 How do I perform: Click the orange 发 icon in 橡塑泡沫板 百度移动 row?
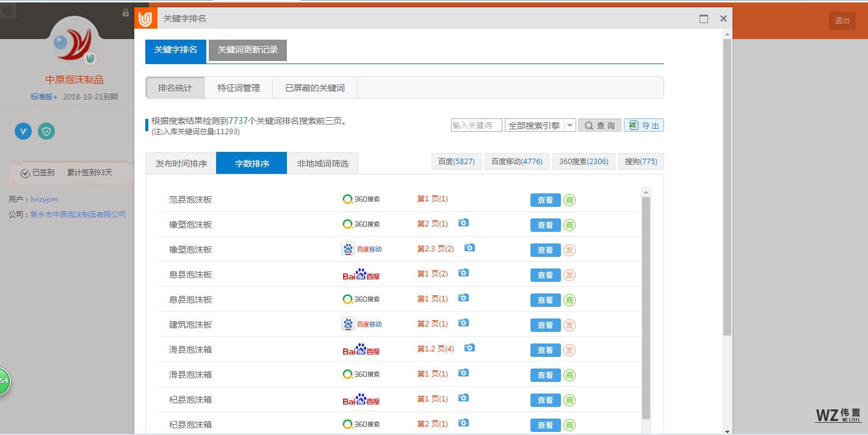pos(569,250)
